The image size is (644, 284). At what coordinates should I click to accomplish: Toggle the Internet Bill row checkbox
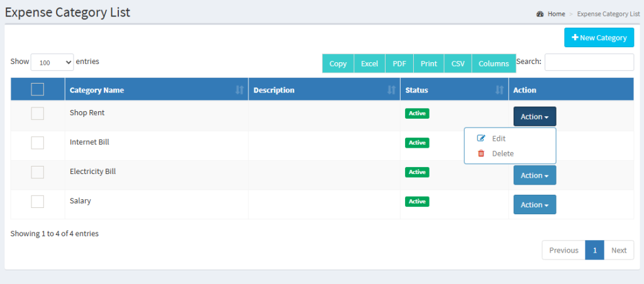[x=38, y=143]
